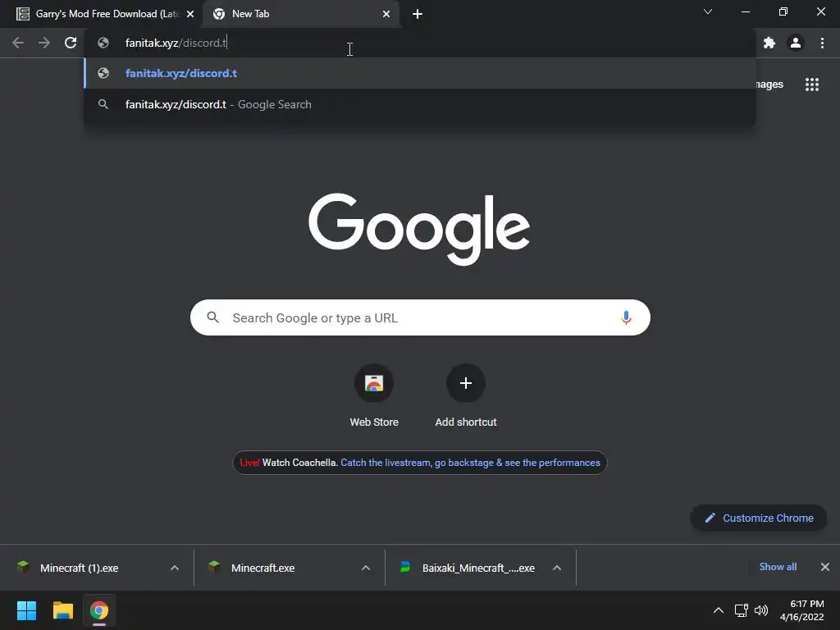Close the New Tab tab
The width and height of the screenshot is (840, 630).
(x=386, y=14)
